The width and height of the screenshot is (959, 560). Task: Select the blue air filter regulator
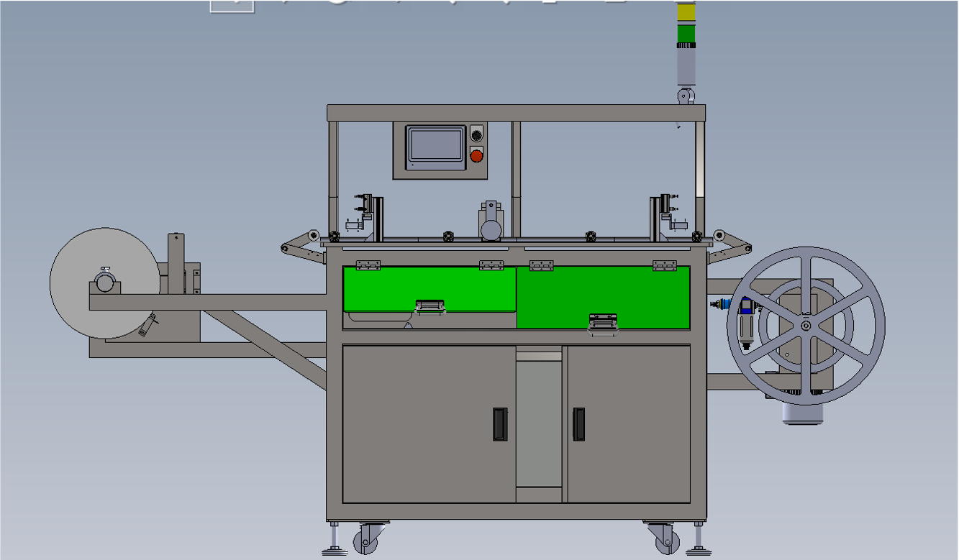(745, 316)
